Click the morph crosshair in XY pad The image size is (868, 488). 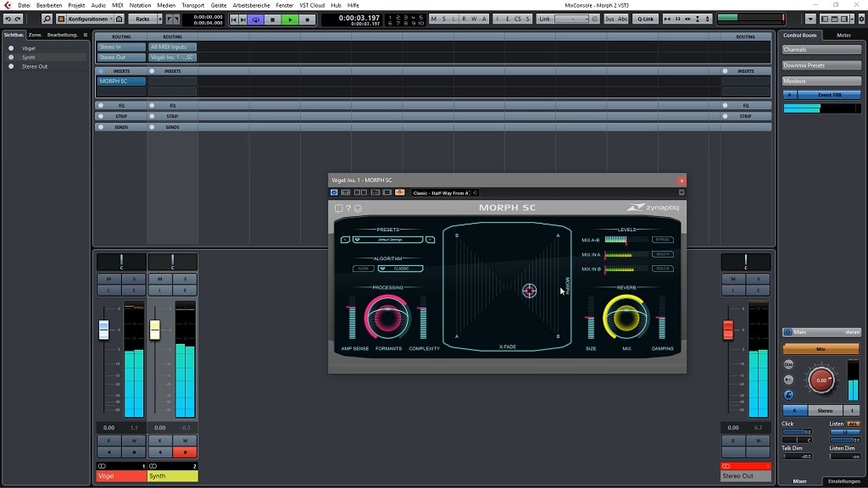click(529, 291)
